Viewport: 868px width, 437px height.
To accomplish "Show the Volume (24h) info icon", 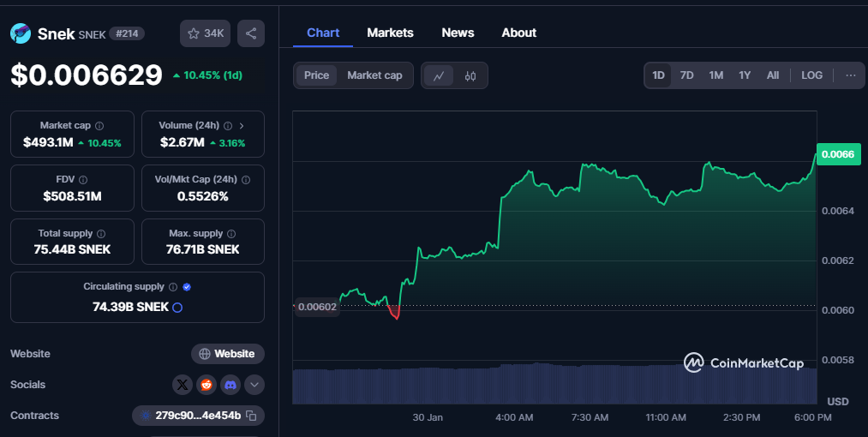I will (228, 126).
